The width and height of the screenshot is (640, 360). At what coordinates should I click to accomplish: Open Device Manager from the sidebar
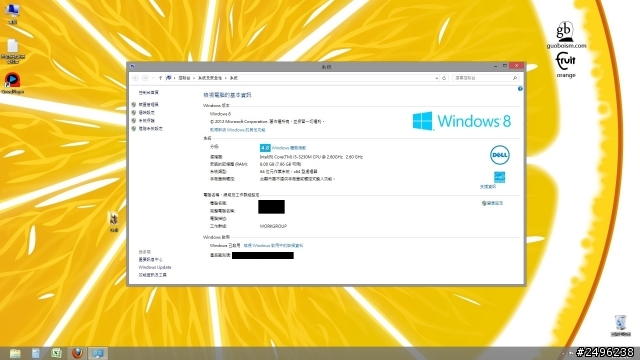[148, 104]
